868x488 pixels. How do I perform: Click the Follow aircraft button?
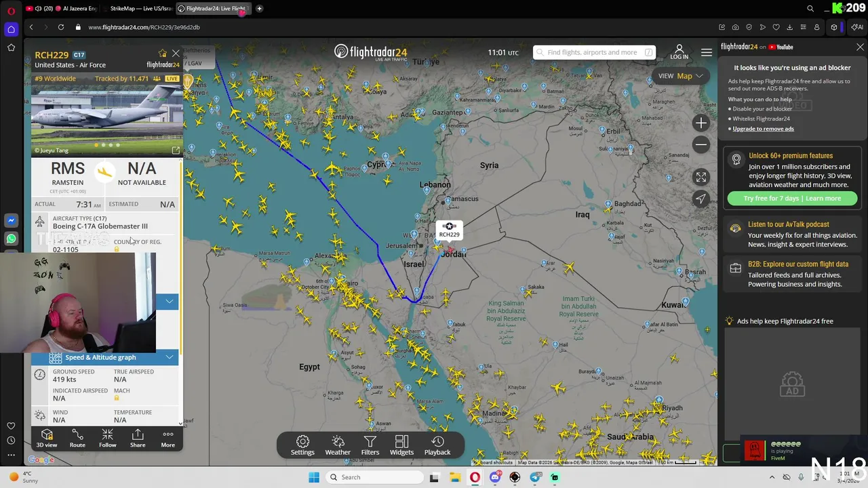pos(107,438)
